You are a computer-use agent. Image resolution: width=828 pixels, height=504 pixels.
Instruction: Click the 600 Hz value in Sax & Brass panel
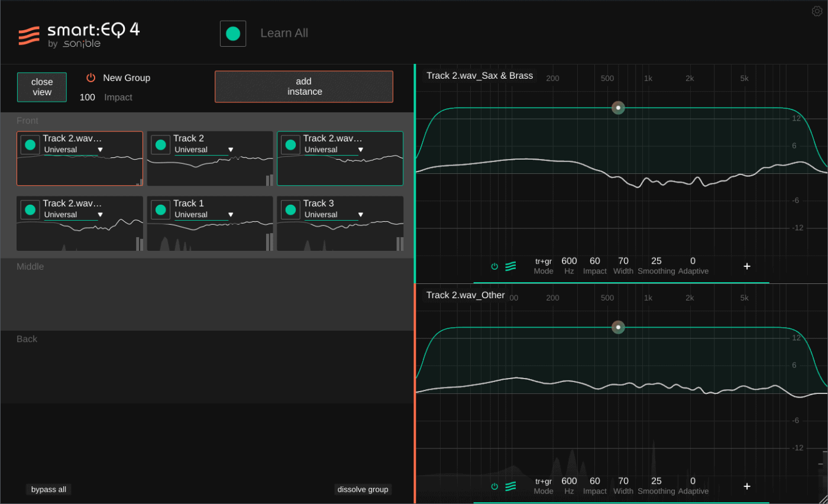pyautogui.click(x=569, y=261)
